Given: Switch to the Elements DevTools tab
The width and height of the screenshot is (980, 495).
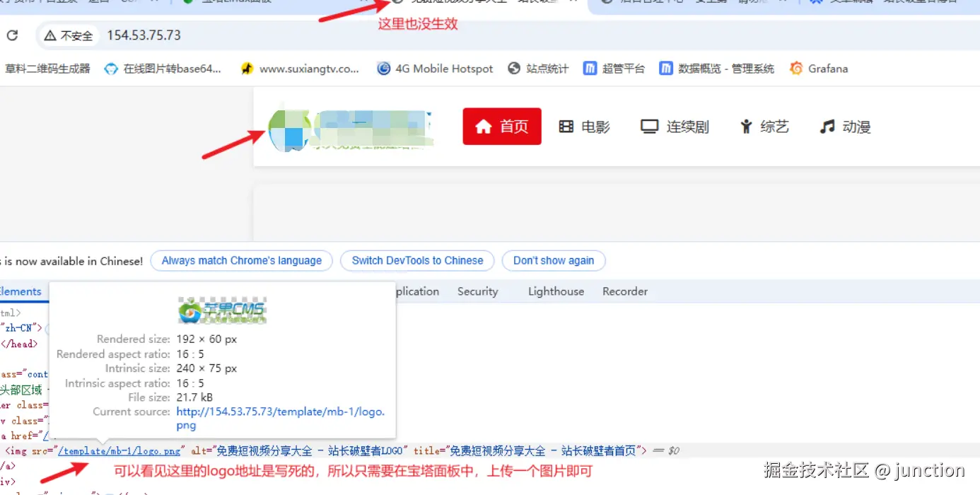Looking at the screenshot, I should (x=21, y=291).
